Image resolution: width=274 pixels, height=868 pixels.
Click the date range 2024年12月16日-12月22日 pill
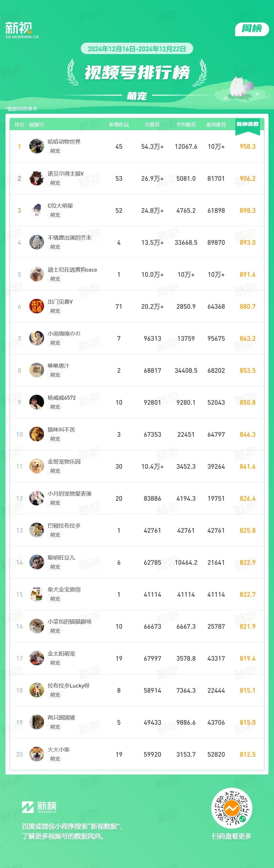(137, 49)
